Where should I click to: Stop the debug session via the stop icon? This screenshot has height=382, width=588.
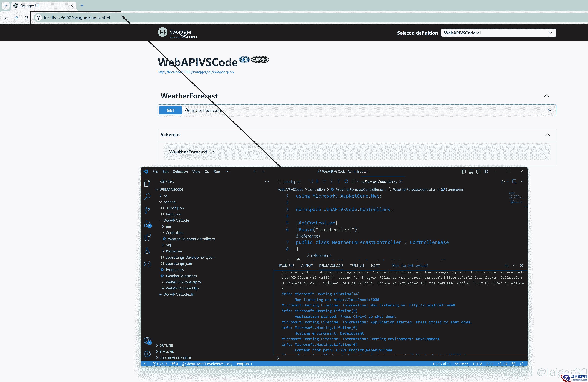point(353,181)
